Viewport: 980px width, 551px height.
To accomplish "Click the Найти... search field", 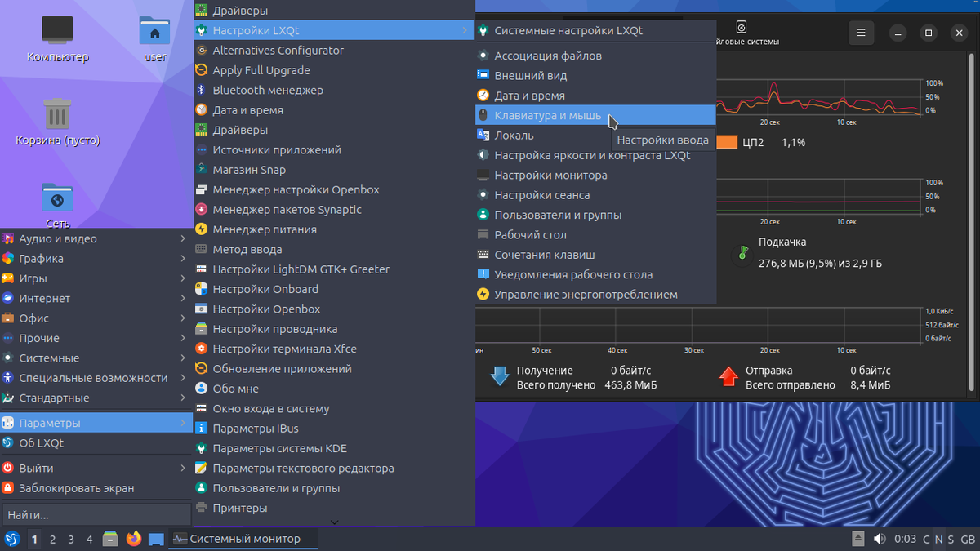I will (x=96, y=515).
